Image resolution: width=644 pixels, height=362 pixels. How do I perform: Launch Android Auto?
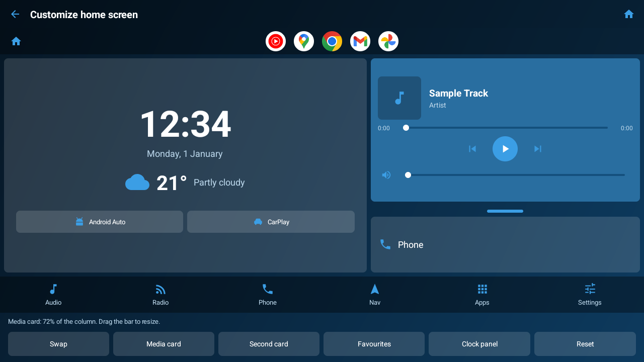coord(100,222)
